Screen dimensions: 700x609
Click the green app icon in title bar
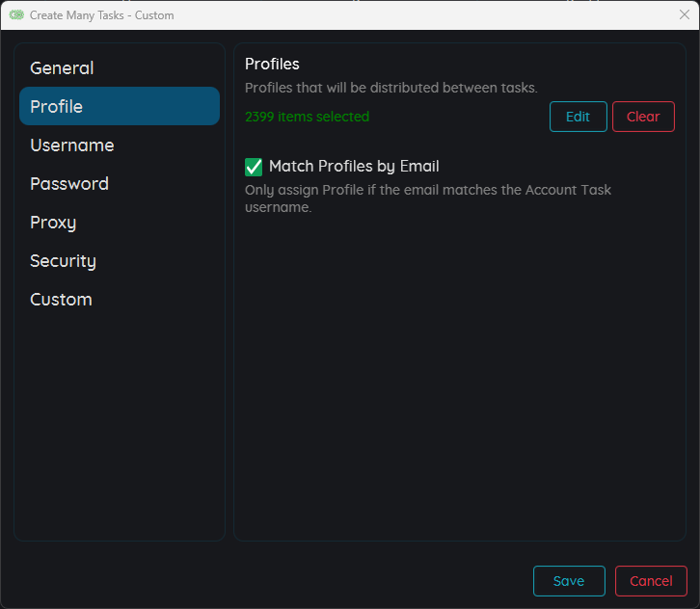click(x=15, y=15)
